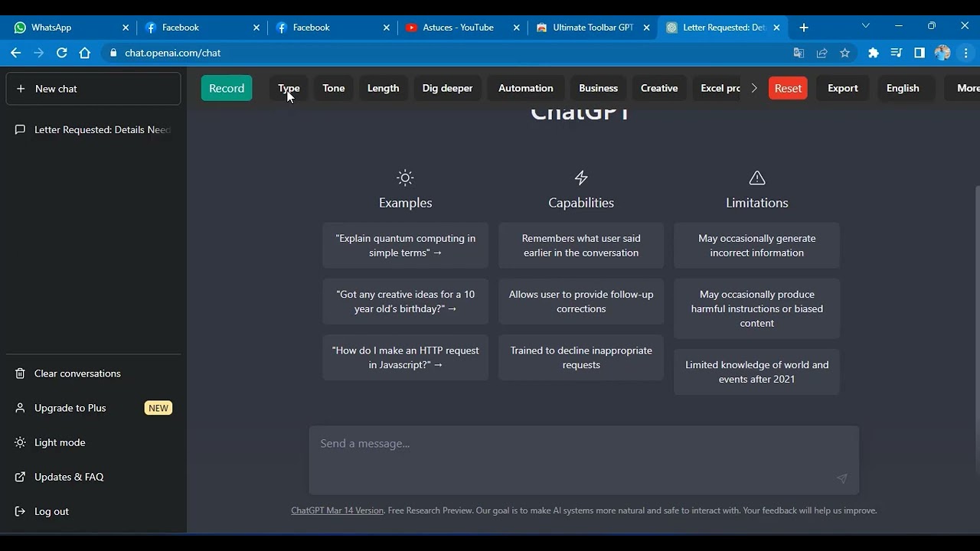Viewport: 980px width, 551px height.
Task: Close the Ultimate Toolbar GPT tab
Action: pyautogui.click(x=646, y=28)
